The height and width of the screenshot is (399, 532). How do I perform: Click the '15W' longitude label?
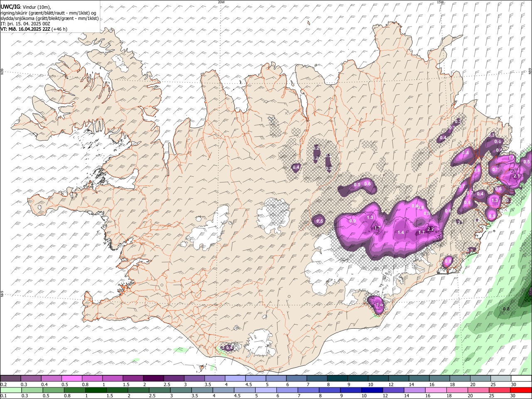point(441,2)
